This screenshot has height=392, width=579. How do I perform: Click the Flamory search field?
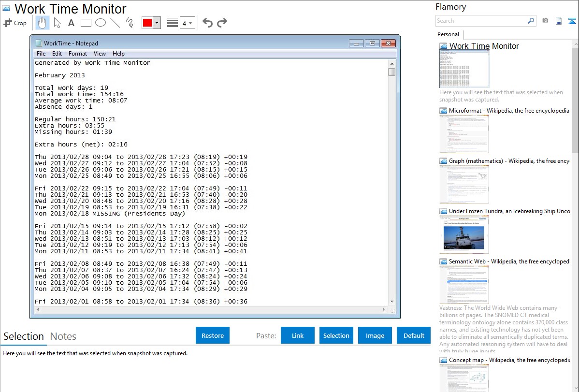(x=481, y=21)
